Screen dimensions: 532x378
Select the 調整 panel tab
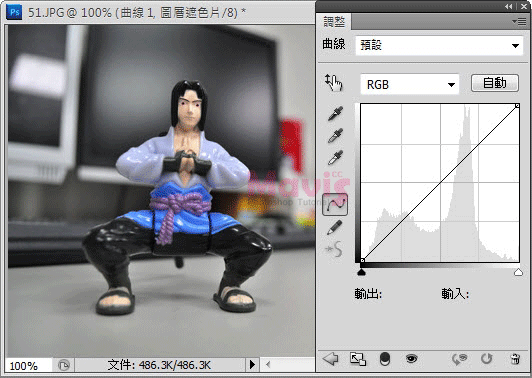[x=334, y=22]
